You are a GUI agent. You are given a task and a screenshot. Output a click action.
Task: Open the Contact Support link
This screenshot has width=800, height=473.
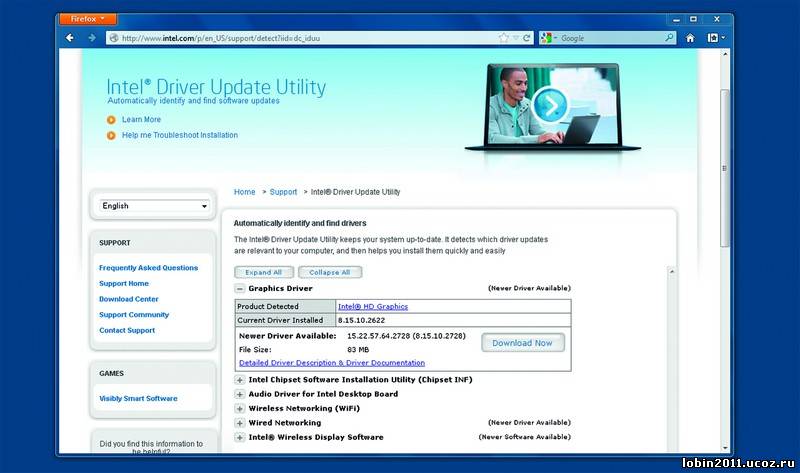tap(127, 331)
